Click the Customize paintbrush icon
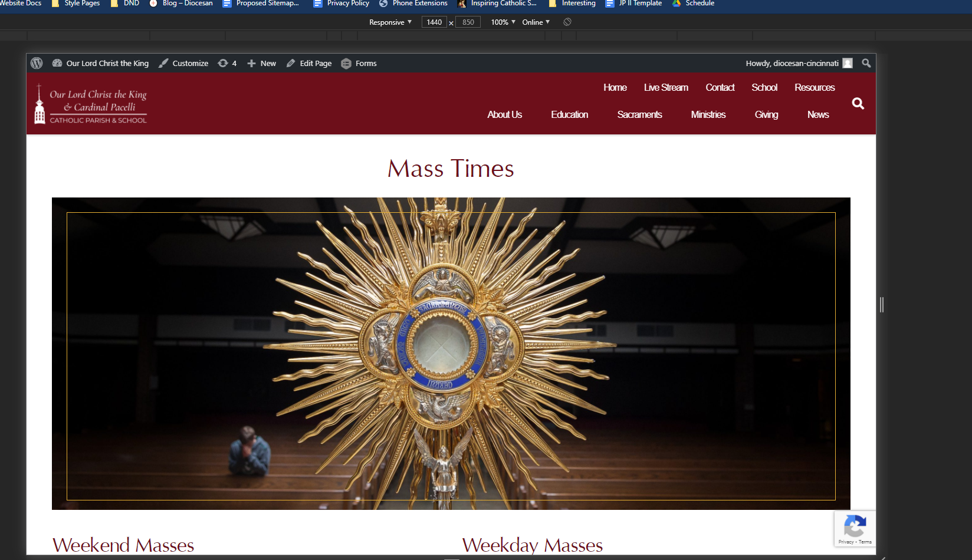The width and height of the screenshot is (972, 560). pos(163,63)
